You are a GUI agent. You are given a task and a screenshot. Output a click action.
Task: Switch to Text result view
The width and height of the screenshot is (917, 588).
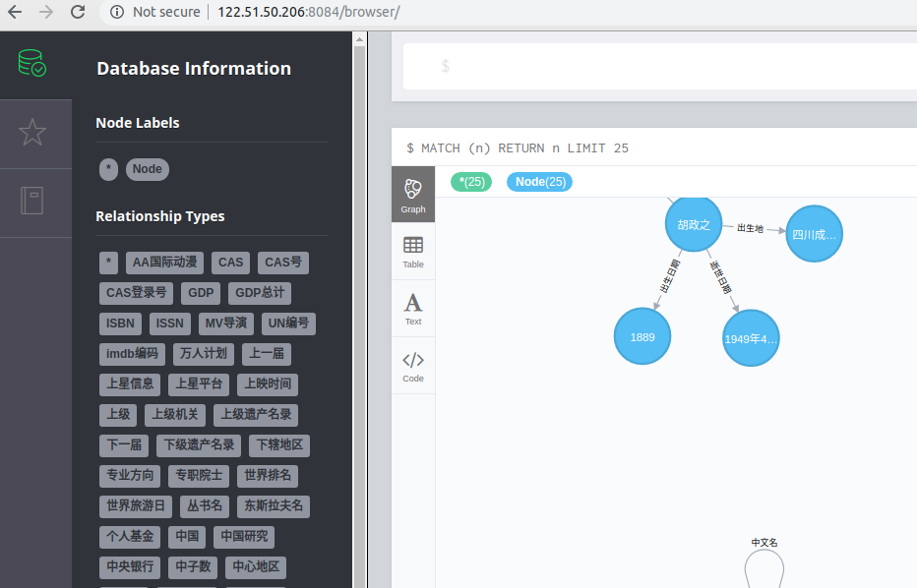pos(413,309)
